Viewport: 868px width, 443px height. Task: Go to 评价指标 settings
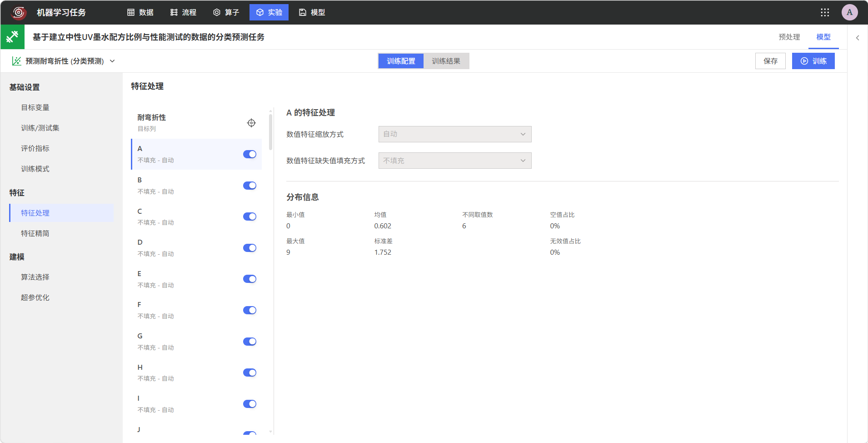tap(35, 148)
